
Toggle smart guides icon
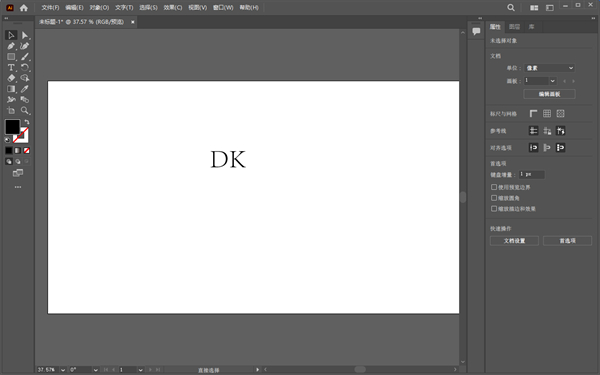pos(561,131)
